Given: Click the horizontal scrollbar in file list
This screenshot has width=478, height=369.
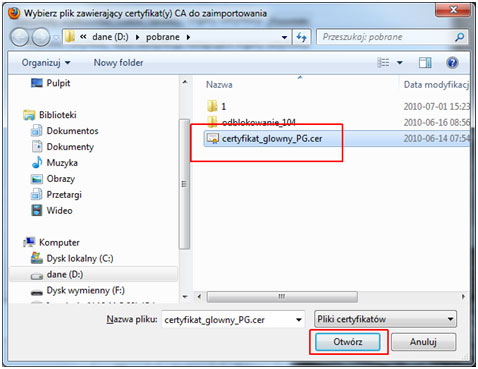Looking at the screenshot, I should click(282, 296).
